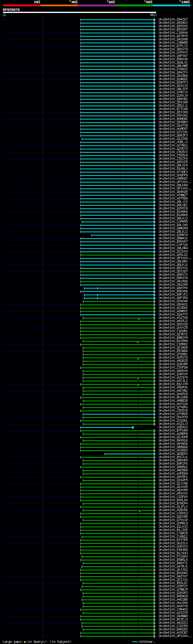Select the UniRef100_Q5G1J1 label
This screenshot has width=193, height=644.
click(x=173, y=105)
